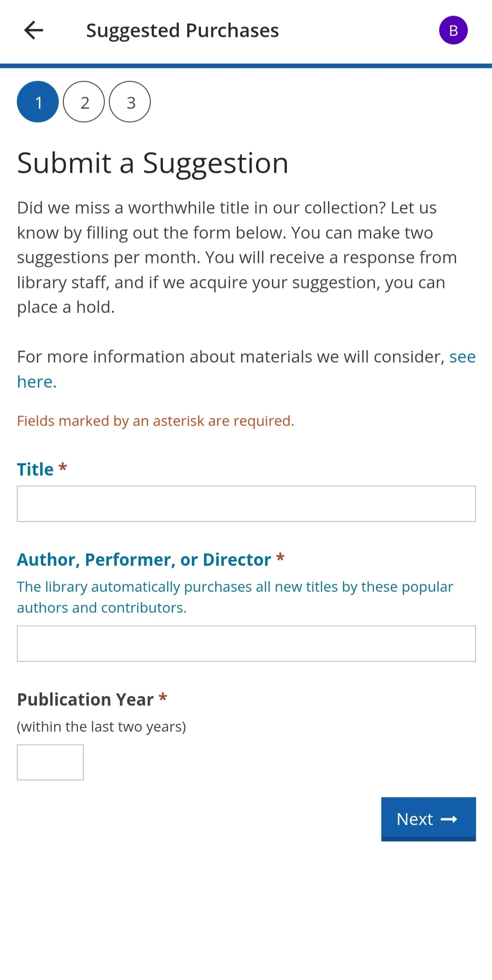Open the purple B profile avatar
This screenshot has width=492, height=980.
[453, 31]
